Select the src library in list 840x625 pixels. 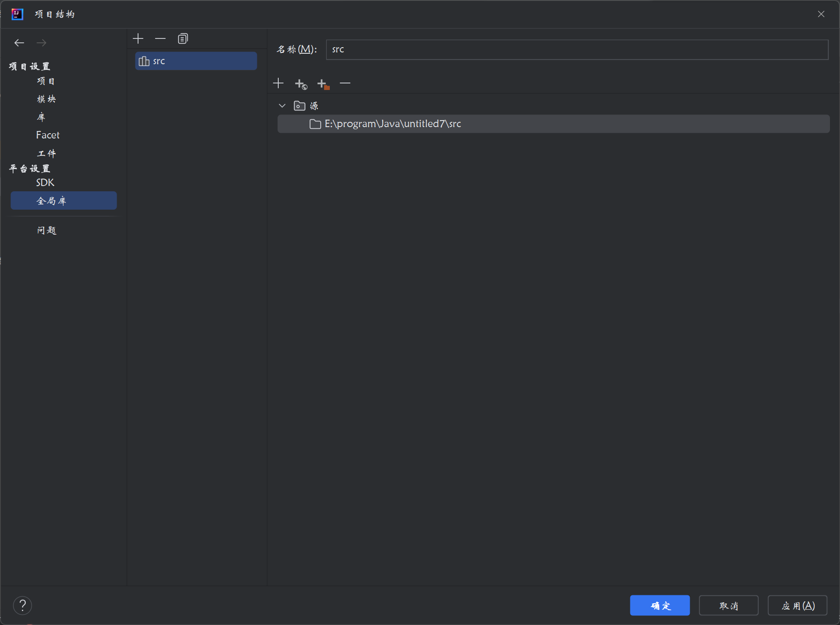(196, 61)
